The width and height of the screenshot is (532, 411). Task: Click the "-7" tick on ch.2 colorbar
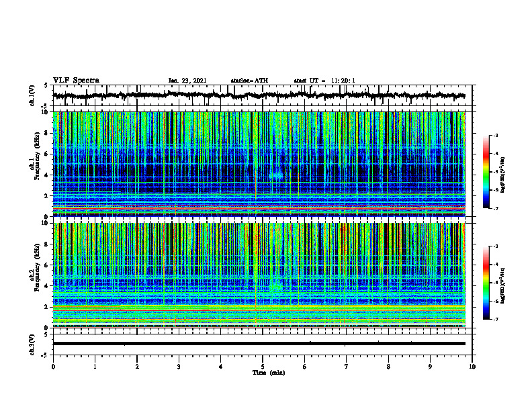click(496, 320)
